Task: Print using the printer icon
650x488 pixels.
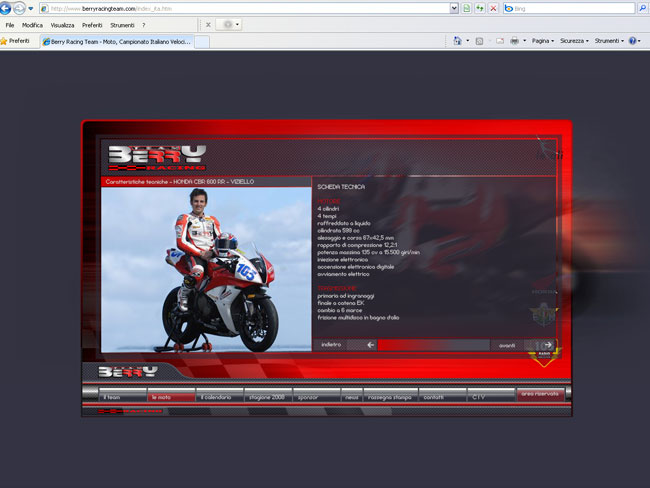Action: (x=514, y=41)
